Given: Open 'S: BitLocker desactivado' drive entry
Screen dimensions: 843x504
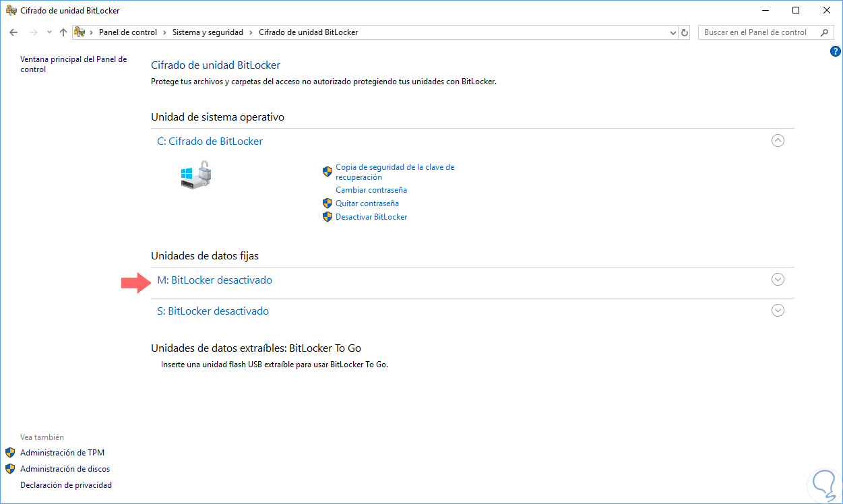Looking at the screenshot, I should pos(213,311).
